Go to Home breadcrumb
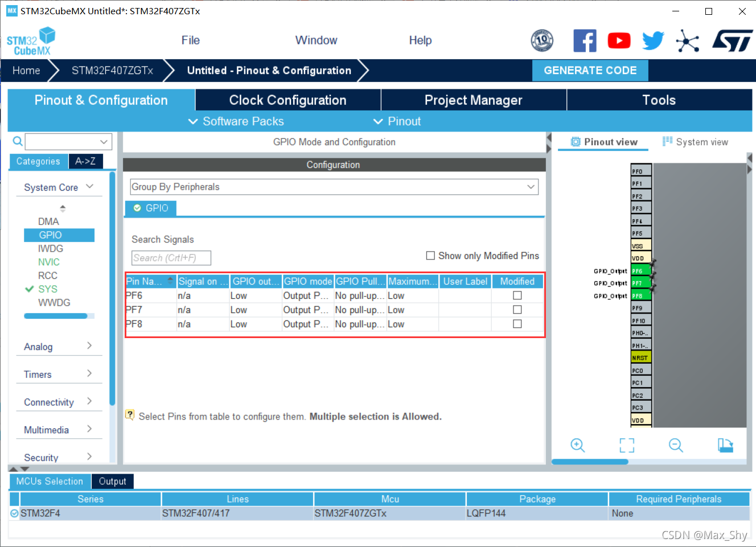The height and width of the screenshot is (547, 756). click(26, 71)
